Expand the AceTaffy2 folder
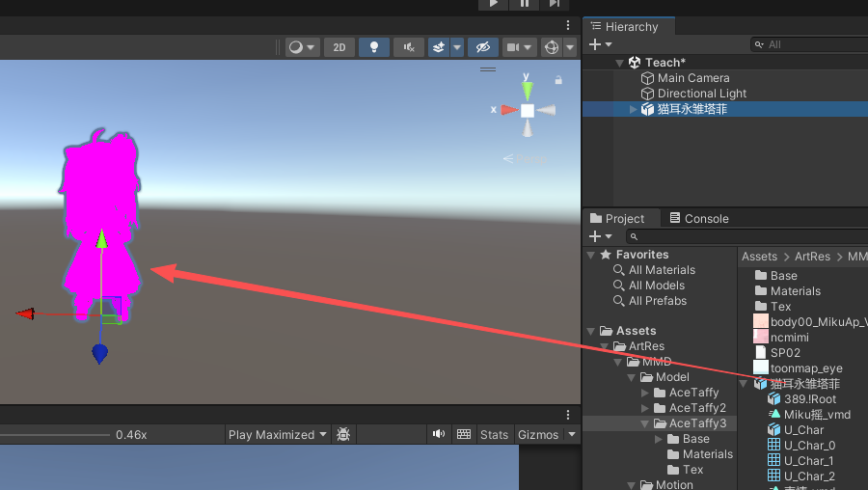This screenshot has width=868, height=490. click(x=645, y=408)
